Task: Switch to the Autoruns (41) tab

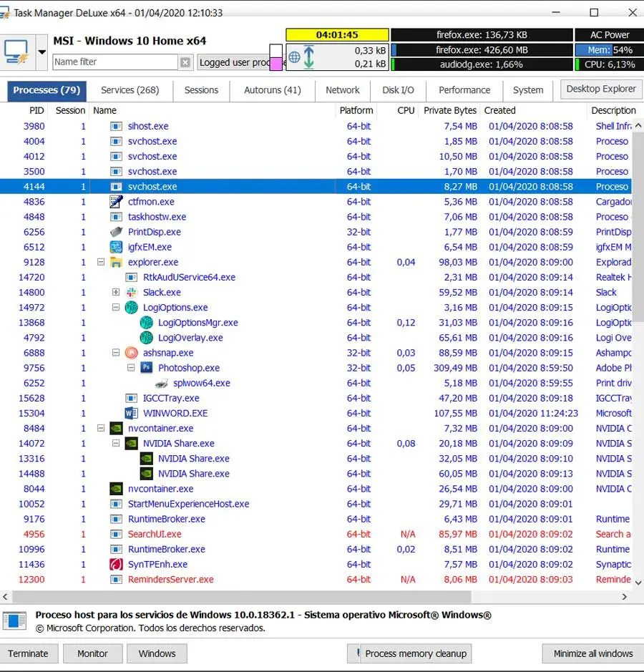Action: 273,90
